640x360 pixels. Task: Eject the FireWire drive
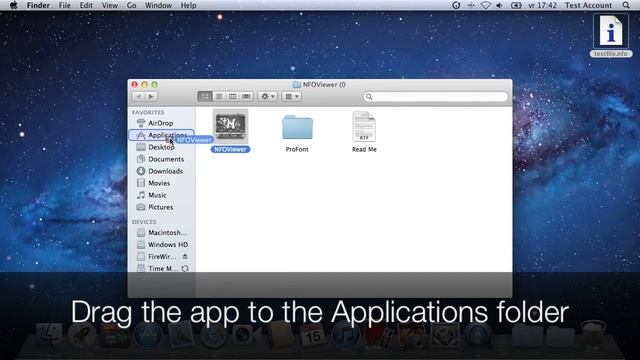[x=185, y=256]
